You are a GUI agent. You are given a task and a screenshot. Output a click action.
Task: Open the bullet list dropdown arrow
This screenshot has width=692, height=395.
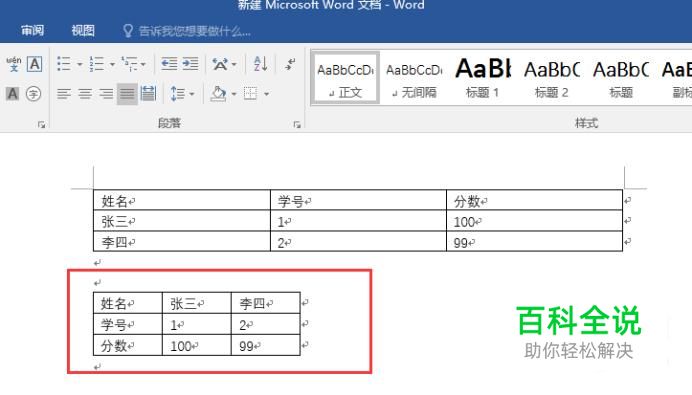(79, 64)
